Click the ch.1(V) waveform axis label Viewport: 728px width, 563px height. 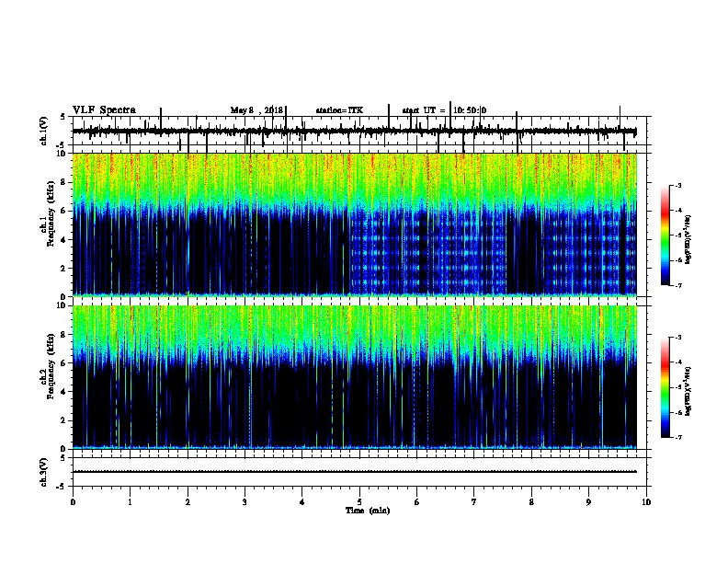44,131
